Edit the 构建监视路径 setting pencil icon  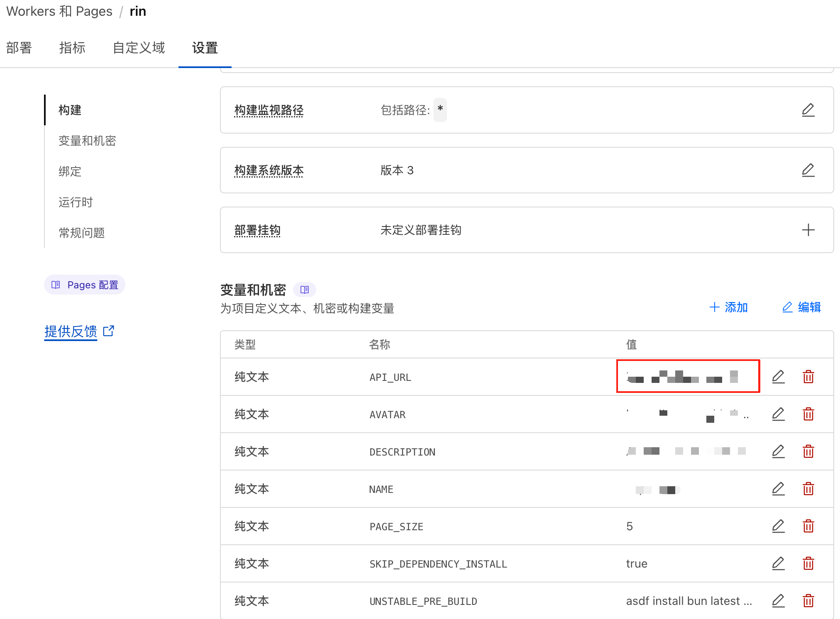pyautogui.click(x=808, y=110)
